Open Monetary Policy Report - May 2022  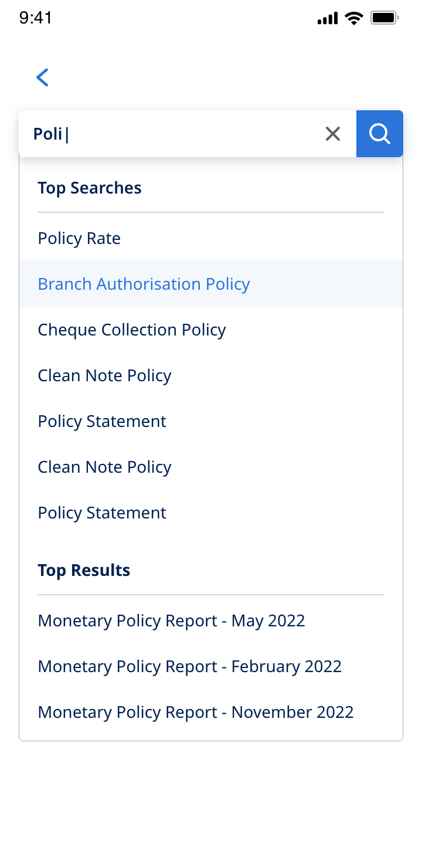coord(171,621)
